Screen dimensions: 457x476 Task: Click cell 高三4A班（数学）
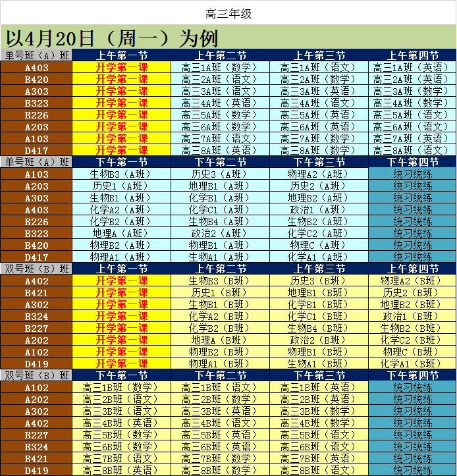click(x=412, y=103)
